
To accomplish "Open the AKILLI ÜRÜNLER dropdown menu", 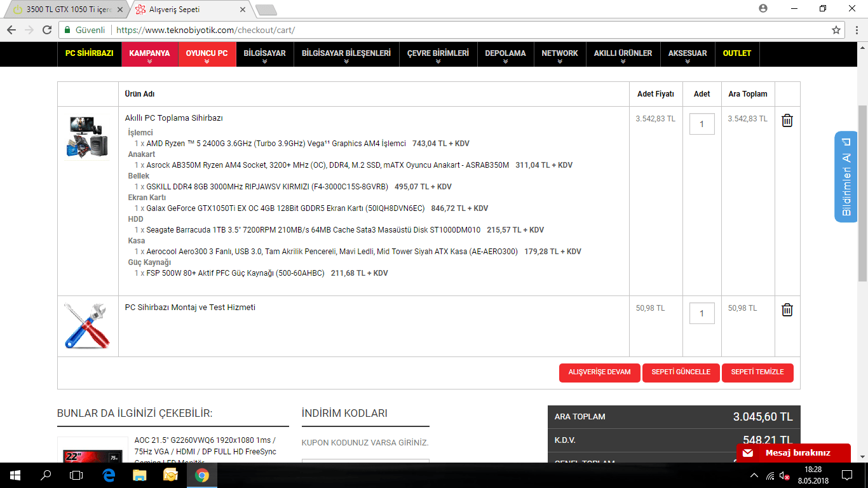I will pos(623,55).
